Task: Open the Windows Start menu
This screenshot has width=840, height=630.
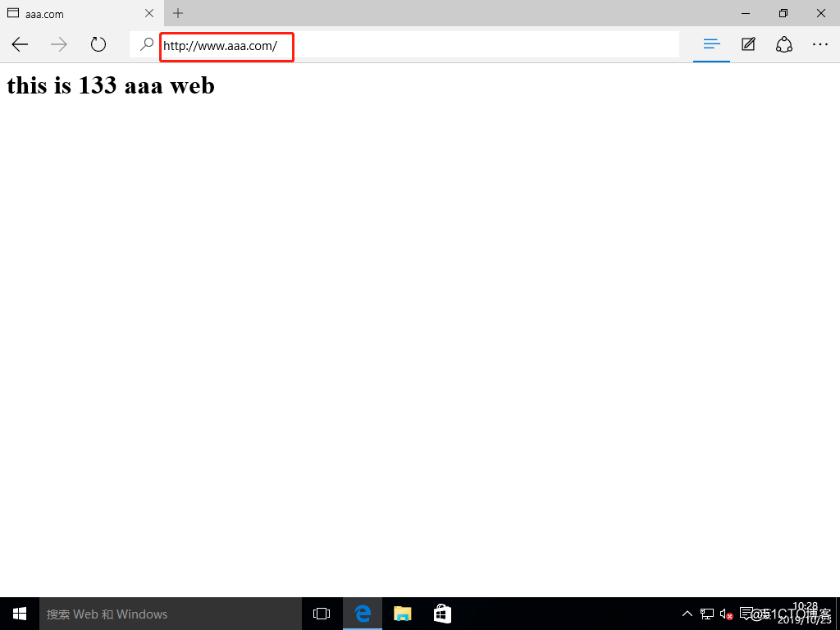Action: pos(20,614)
